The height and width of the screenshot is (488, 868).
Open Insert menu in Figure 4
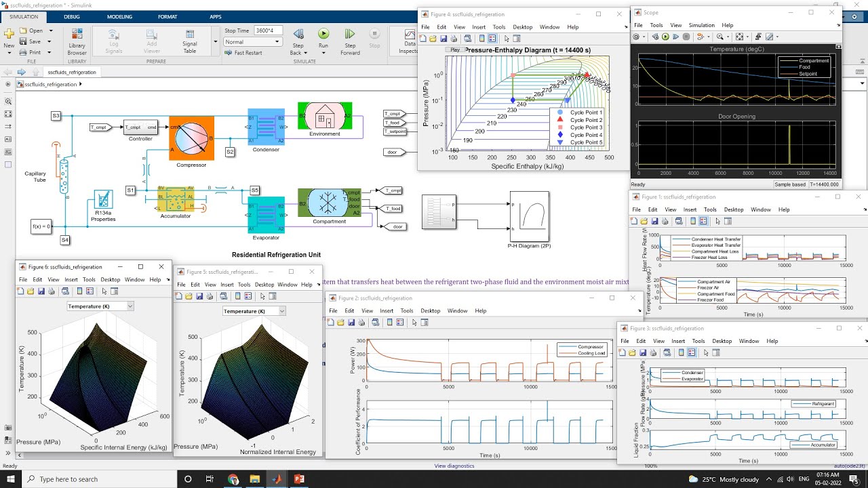479,27
